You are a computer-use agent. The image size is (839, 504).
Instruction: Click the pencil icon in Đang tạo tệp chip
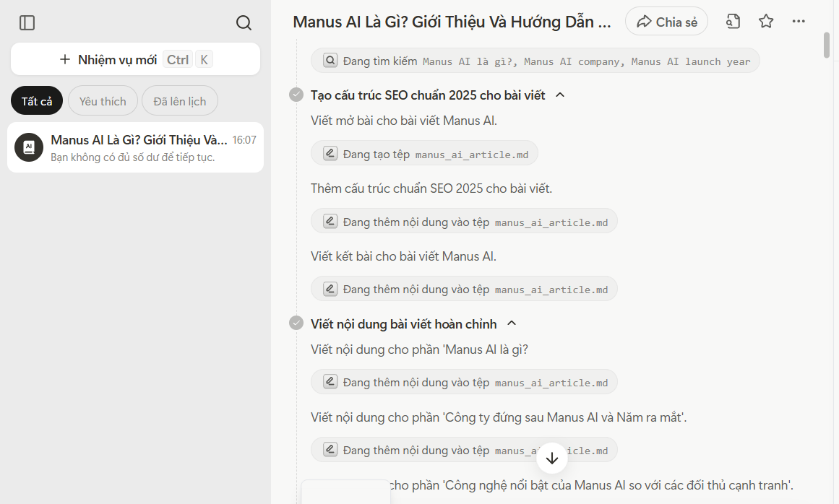pyautogui.click(x=331, y=154)
